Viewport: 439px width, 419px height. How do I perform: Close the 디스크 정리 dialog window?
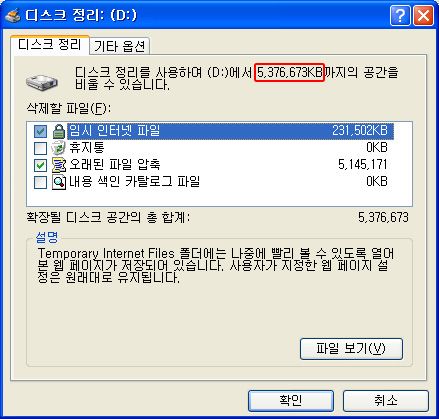click(x=423, y=15)
